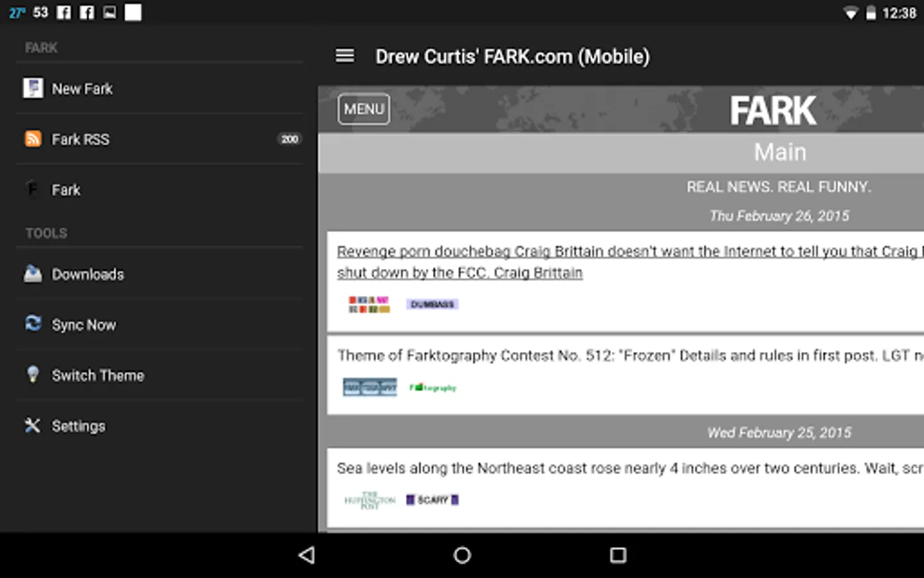
Task: Choose Sync Now in the Tools list
Action: [159, 324]
